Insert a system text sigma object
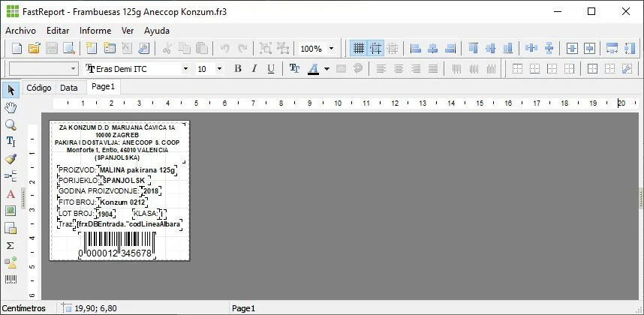 tap(11, 245)
